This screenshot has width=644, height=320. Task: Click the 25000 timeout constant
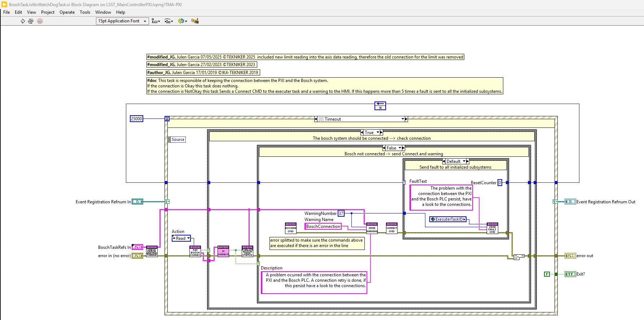coord(136,118)
